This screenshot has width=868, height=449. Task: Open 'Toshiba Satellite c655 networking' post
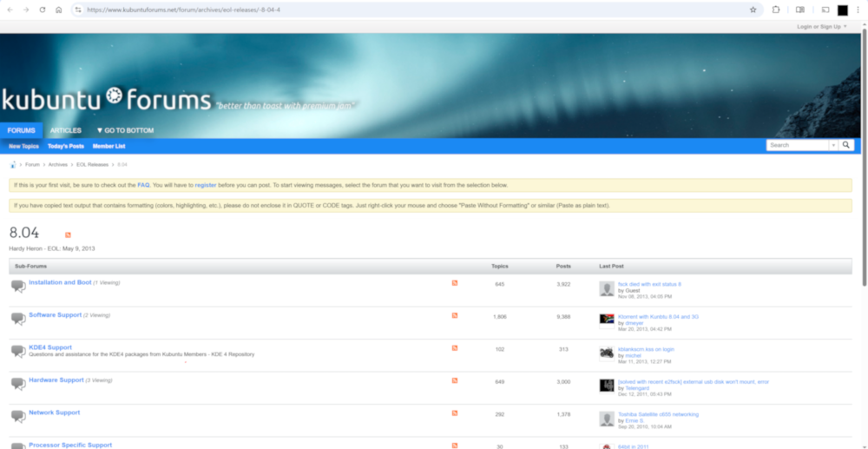(658, 414)
